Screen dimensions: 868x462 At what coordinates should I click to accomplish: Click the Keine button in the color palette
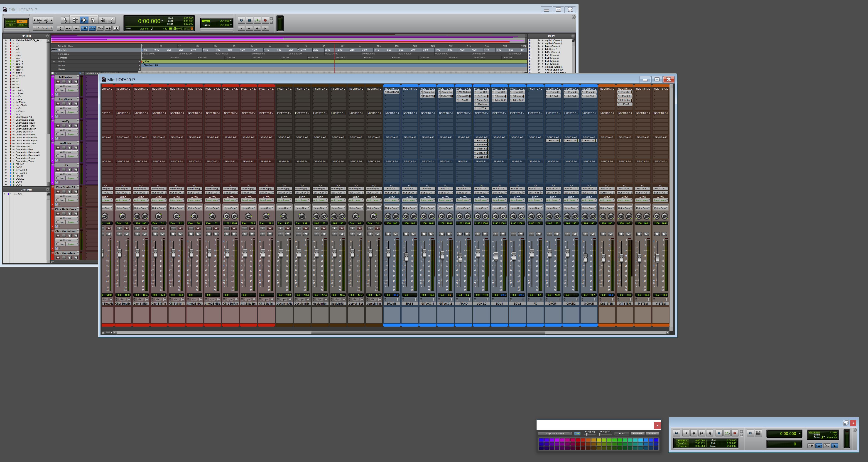click(x=652, y=434)
